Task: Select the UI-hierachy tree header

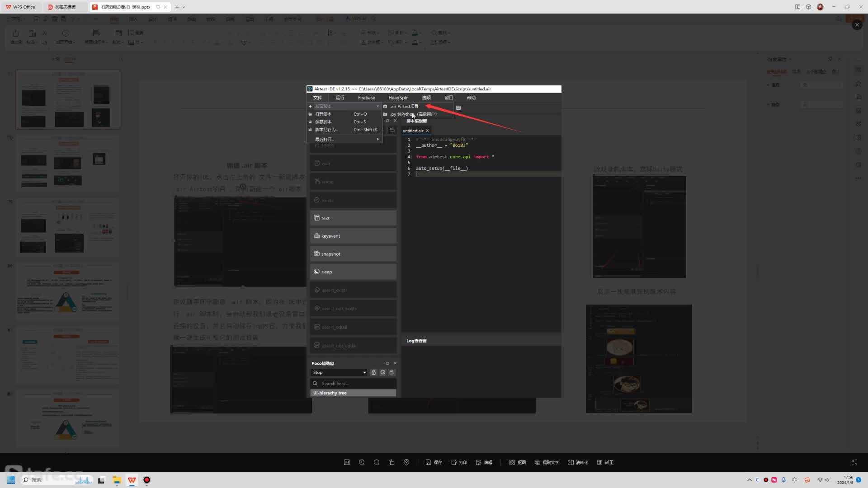Action: (x=353, y=393)
